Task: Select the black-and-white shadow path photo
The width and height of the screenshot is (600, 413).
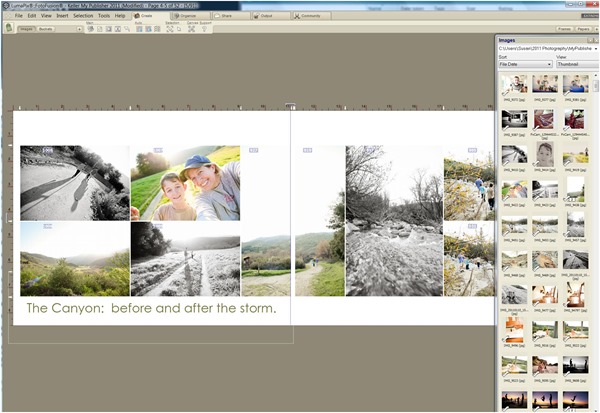Action: [x=75, y=183]
